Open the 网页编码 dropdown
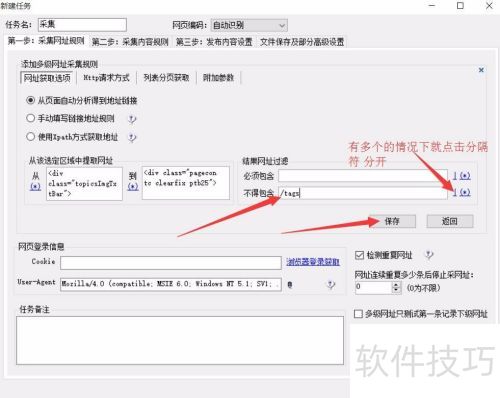The width and height of the screenshot is (500, 398). pos(249,25)
